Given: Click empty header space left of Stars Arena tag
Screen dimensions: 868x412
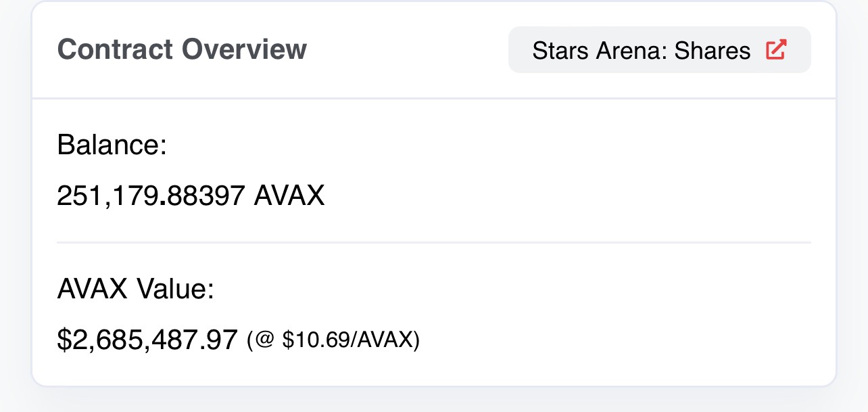Looking at the screenshot, I should (406, 49).
